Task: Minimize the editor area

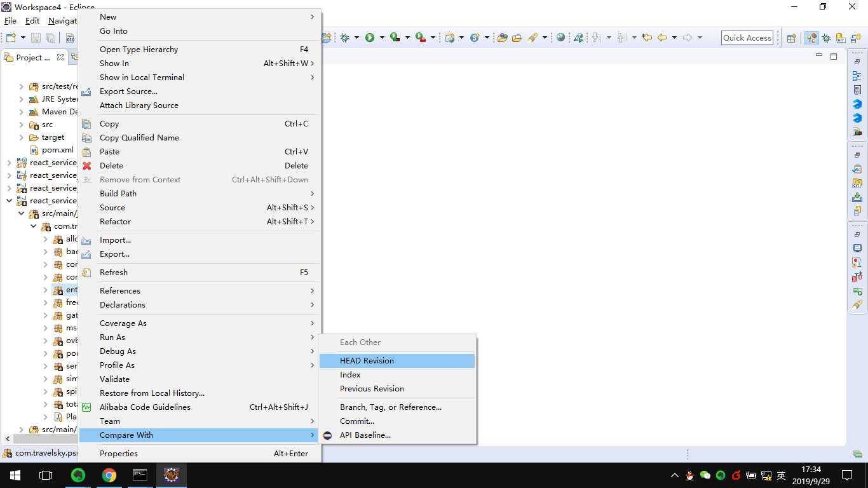Action: [x=819, y=56]
